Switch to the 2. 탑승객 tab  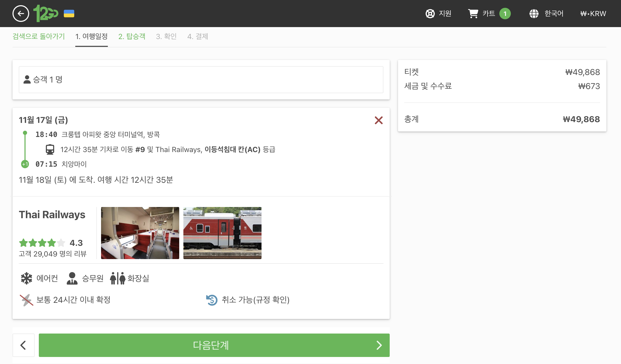(x=132, y=36)
